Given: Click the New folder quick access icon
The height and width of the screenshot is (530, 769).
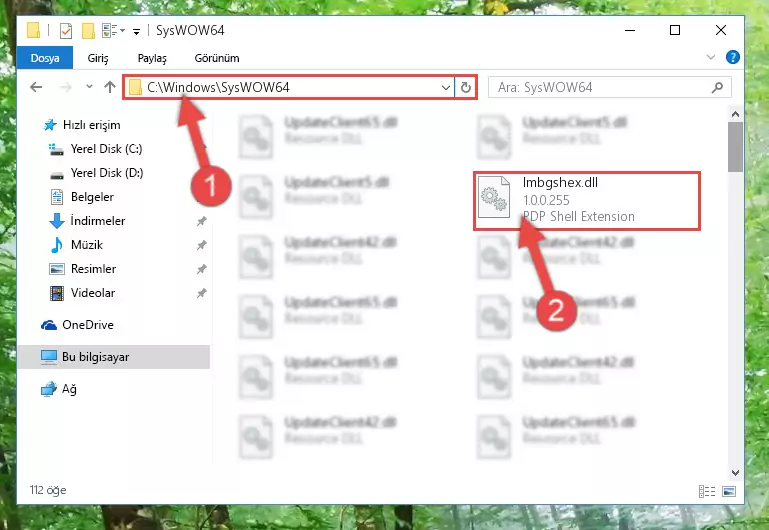Looking at the screenshot, I should pyautogui.click(x=88, y=31).
